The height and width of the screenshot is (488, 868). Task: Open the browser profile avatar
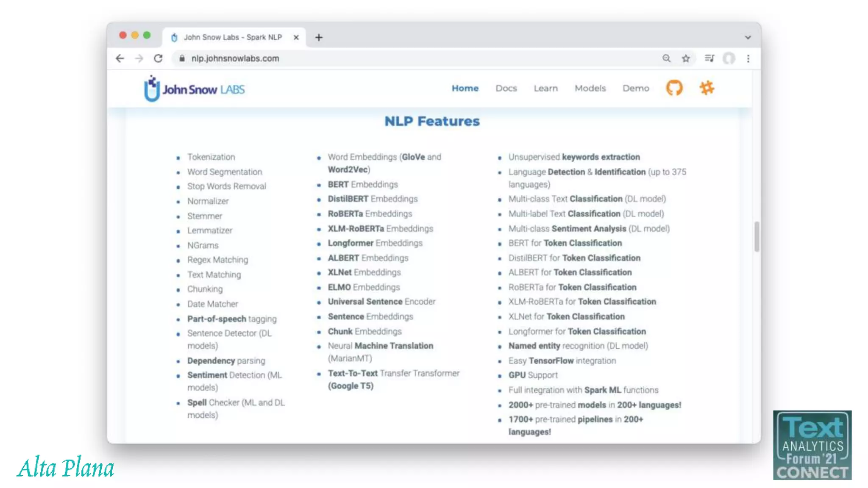[x=729, y=58]
